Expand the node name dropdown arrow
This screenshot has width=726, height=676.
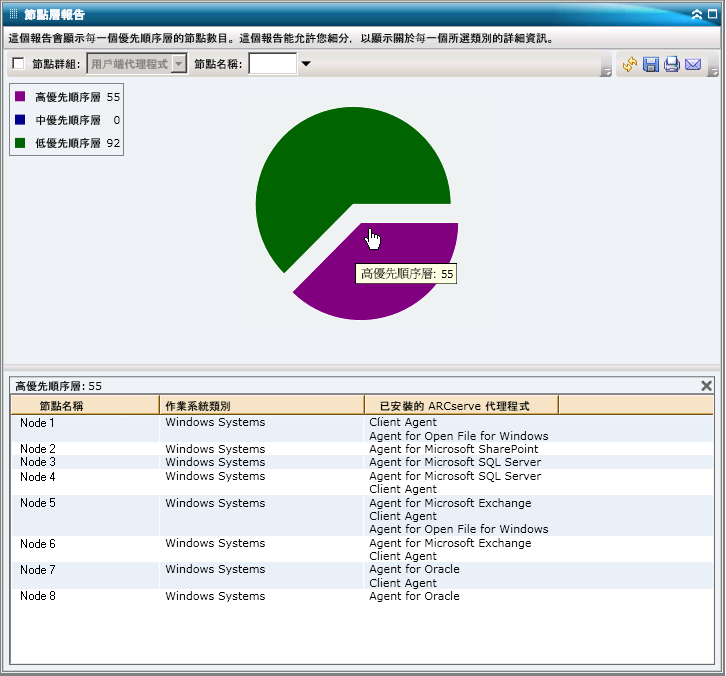tap(306, 64)
